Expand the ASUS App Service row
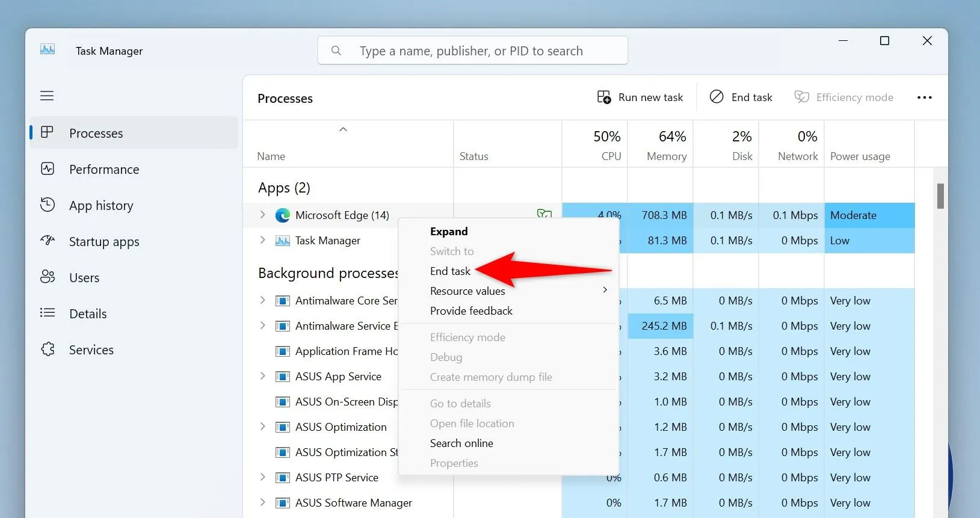The width and height of the screenshot is (980, 518). (x=262, y=376)
